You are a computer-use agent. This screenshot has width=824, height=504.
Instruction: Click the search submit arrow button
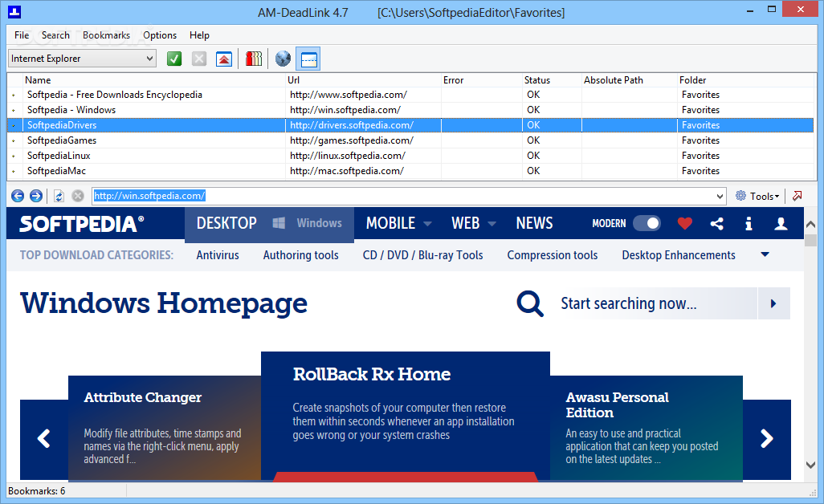[x=773, y=303]
